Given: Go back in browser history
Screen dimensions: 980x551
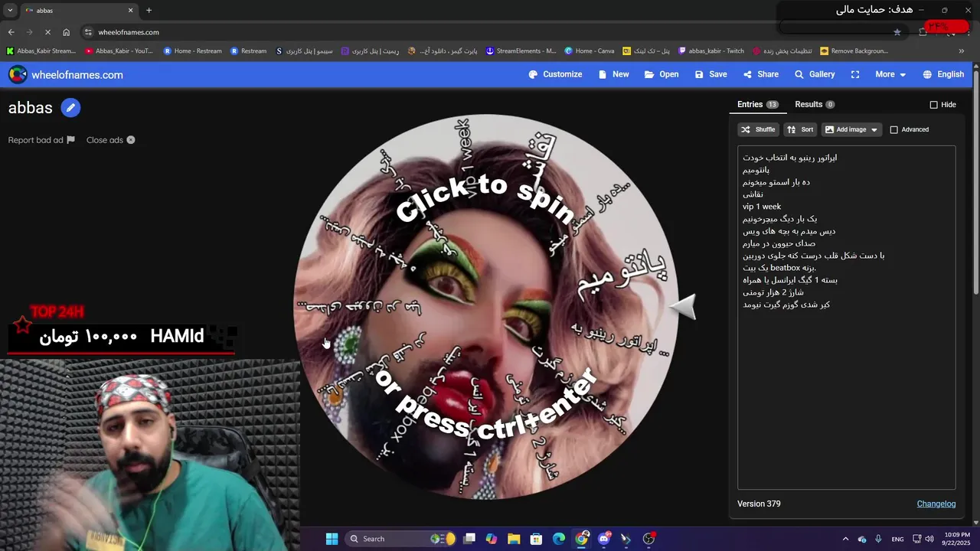Looking at the screenshot, I should click(x=11, y=32).
